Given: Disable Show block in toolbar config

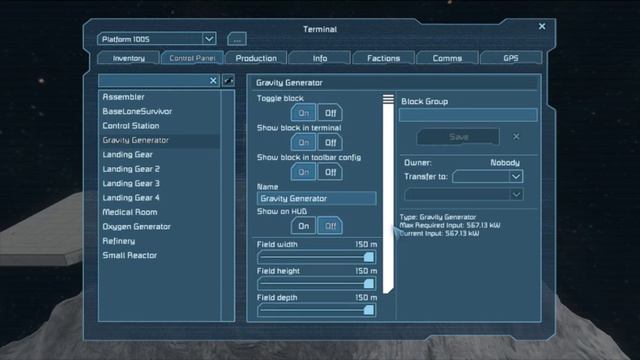Looking at the screenshot, I should tap(330, 172).
